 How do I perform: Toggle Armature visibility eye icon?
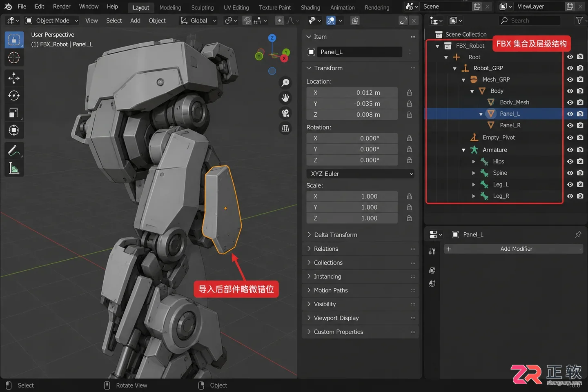[570, 150]
